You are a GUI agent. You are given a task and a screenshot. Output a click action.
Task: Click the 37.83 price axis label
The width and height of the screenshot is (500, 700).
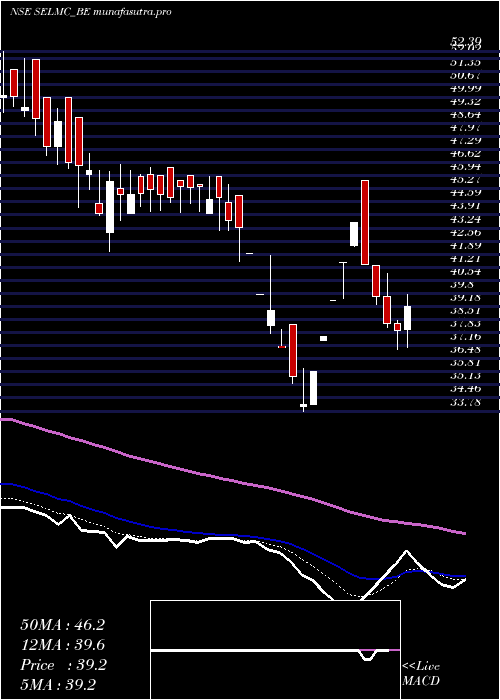[x=464, y=324]
